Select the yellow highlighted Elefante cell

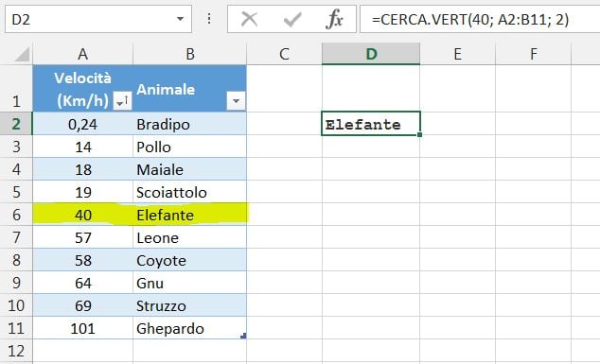pyautogui.click(x=189, y=215)
